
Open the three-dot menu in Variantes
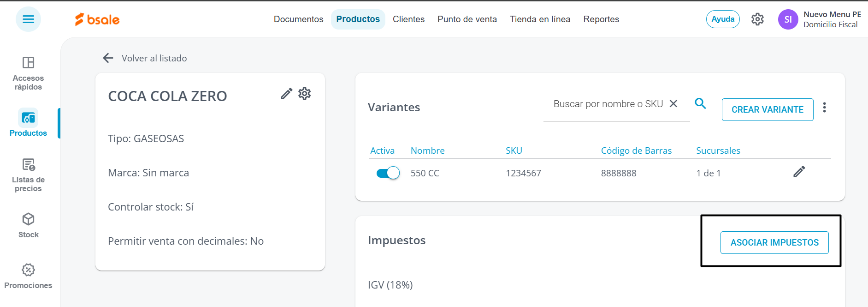coord(824,108)
